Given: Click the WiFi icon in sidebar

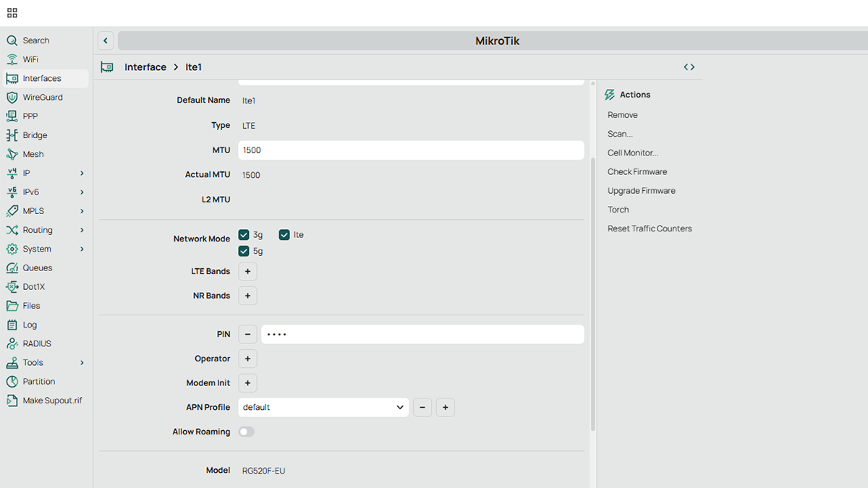Looking at the screenshot, I should click(12, 59).
